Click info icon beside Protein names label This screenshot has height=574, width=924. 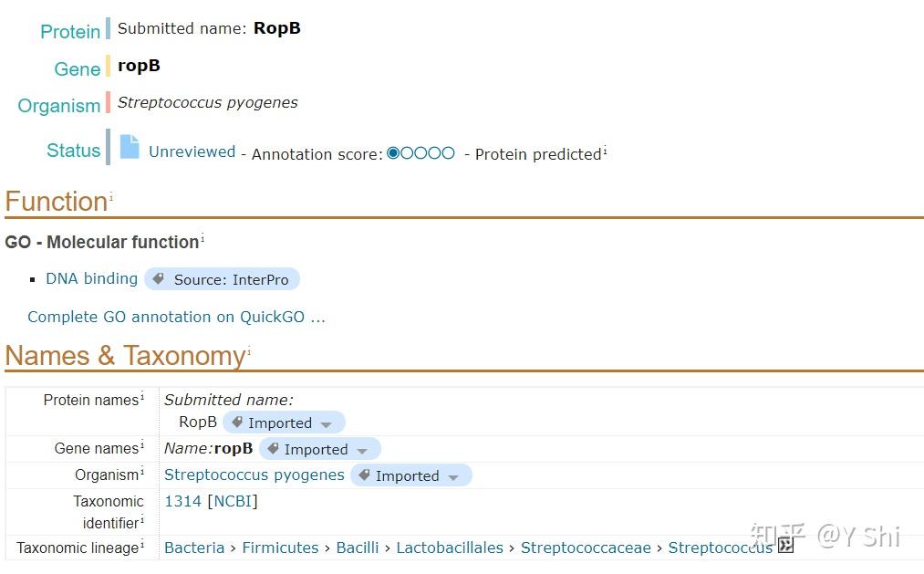142,397
